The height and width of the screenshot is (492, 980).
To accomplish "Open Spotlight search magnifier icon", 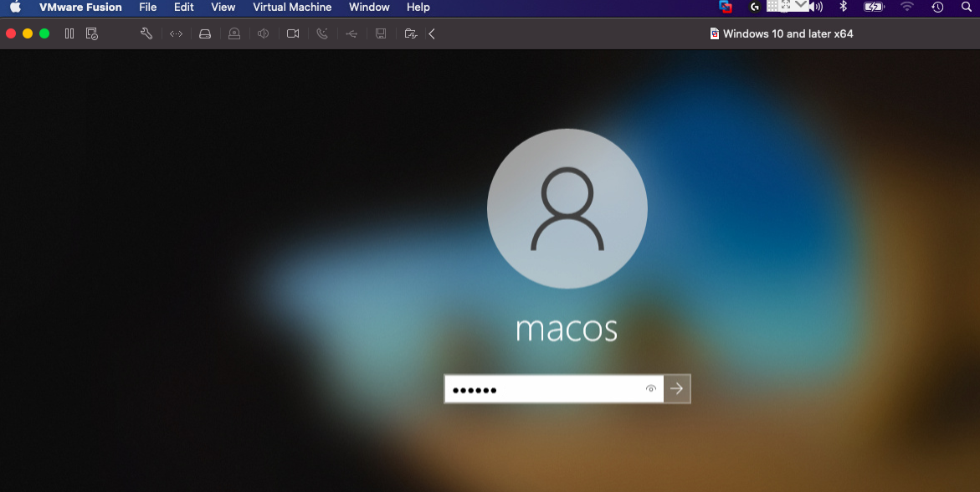I will (967, 7).
